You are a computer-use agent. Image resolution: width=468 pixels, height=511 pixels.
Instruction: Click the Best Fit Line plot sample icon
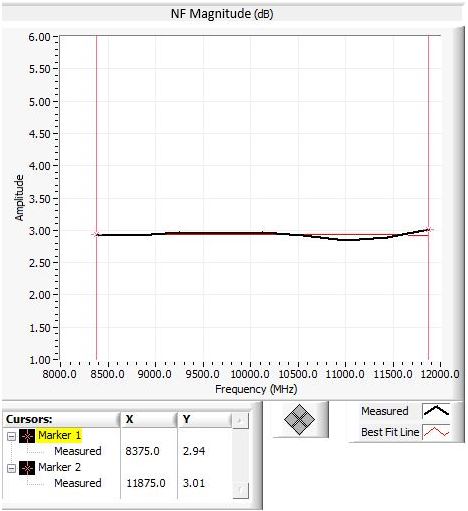(436, 432)
